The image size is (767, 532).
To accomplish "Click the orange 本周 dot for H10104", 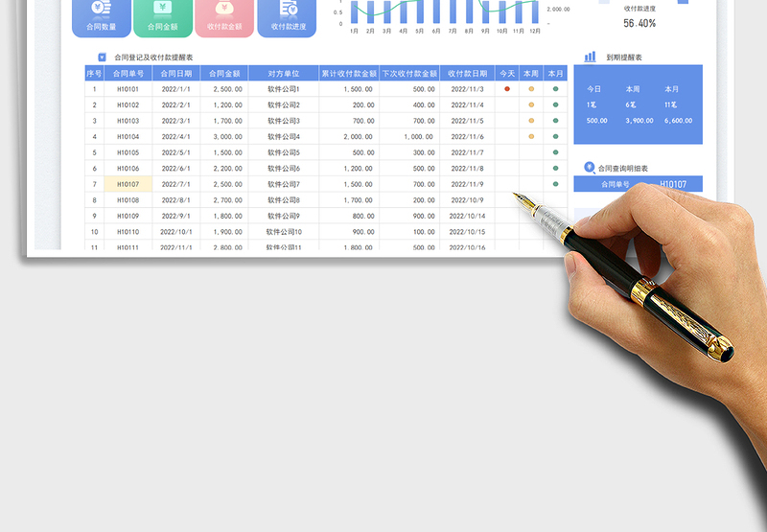I will [x=531, y=136].
